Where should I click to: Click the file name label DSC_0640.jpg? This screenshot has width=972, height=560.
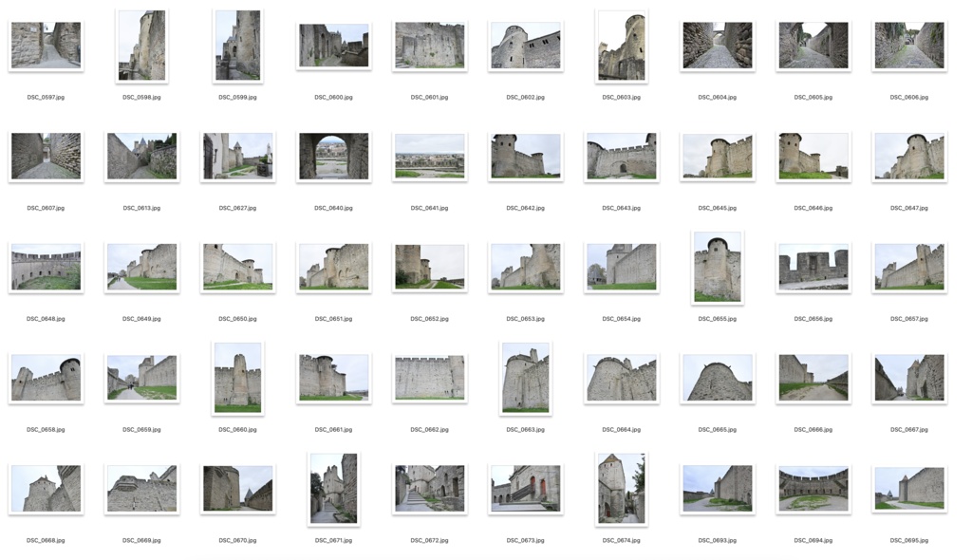click(x=333, y=209)
